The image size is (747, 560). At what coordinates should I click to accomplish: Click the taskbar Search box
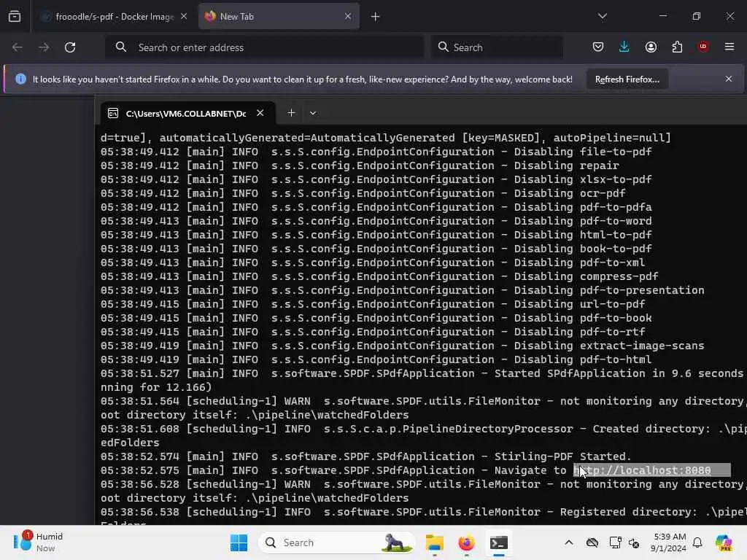[x=337, y=542]
